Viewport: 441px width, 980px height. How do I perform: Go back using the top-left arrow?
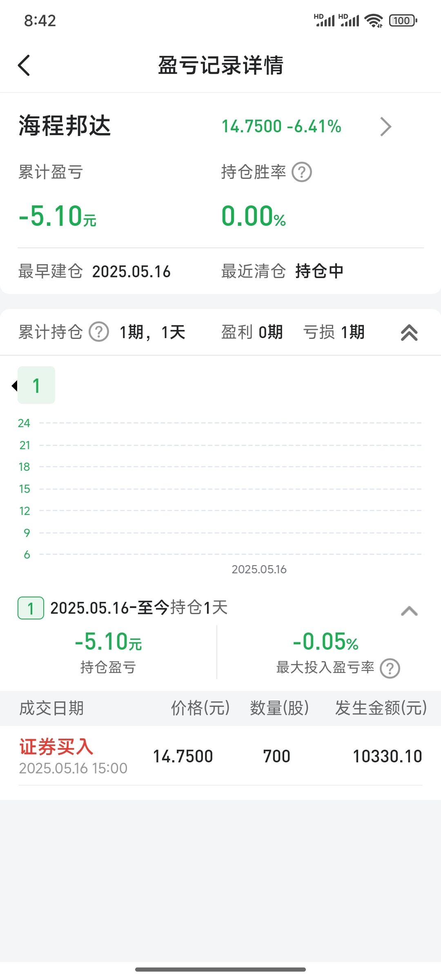coord(24,65)
